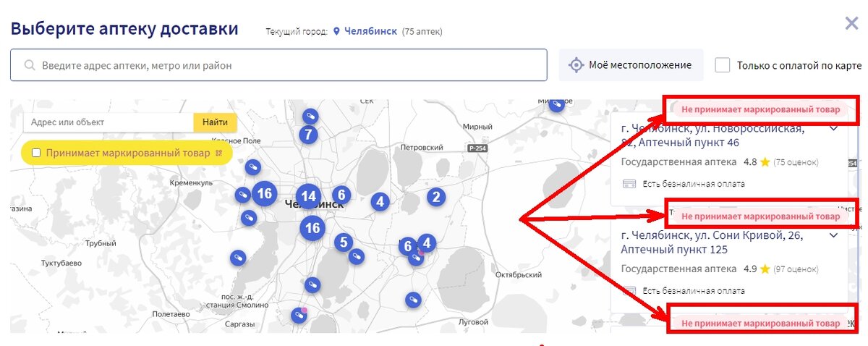Image resolution: width=868 pixels, height=346 pixels.
Task: Click the Петровский label on the map
Action: [421, 147]
